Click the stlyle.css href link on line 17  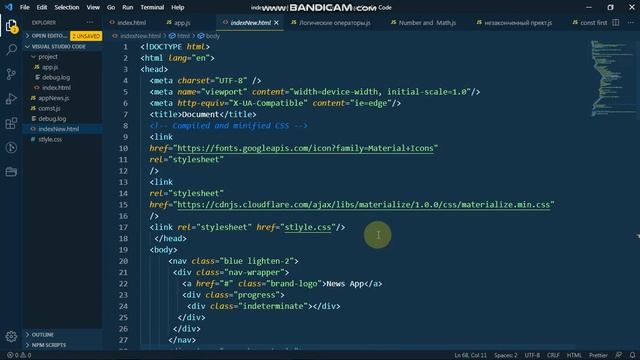[308, 227]
